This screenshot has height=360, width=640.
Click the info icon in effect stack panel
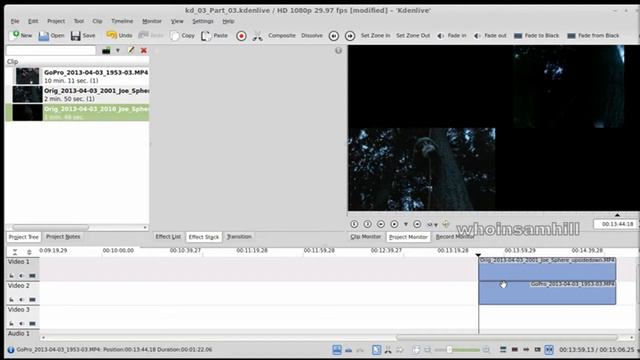pyautogui.click(x=338, y=51)
